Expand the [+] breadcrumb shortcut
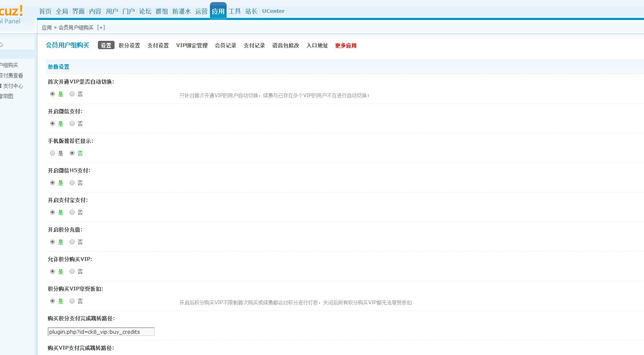The width and height of the screenshot is (644, 355). tap(101, 27)
